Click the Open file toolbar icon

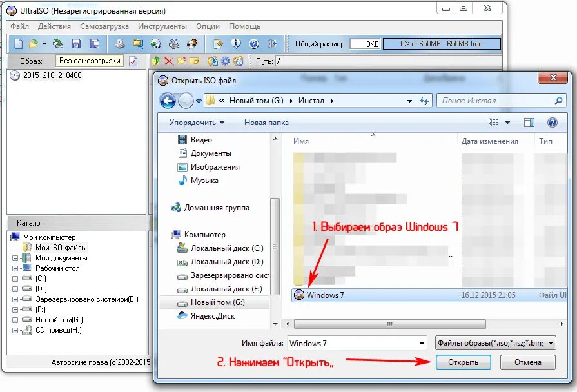tap(33, 44)
